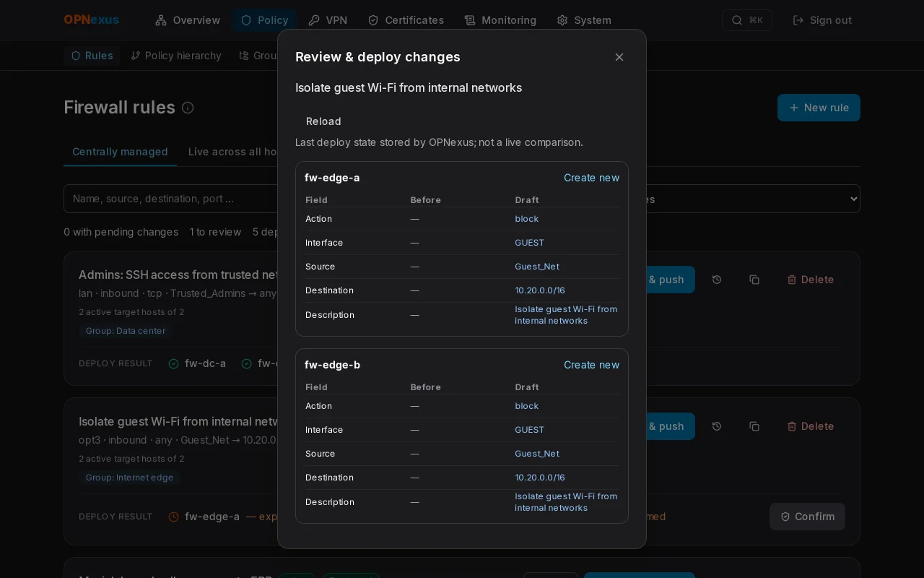Click Sign out
Image resolution: width=924 pixels, height=578 pixels.
(822, 20)
